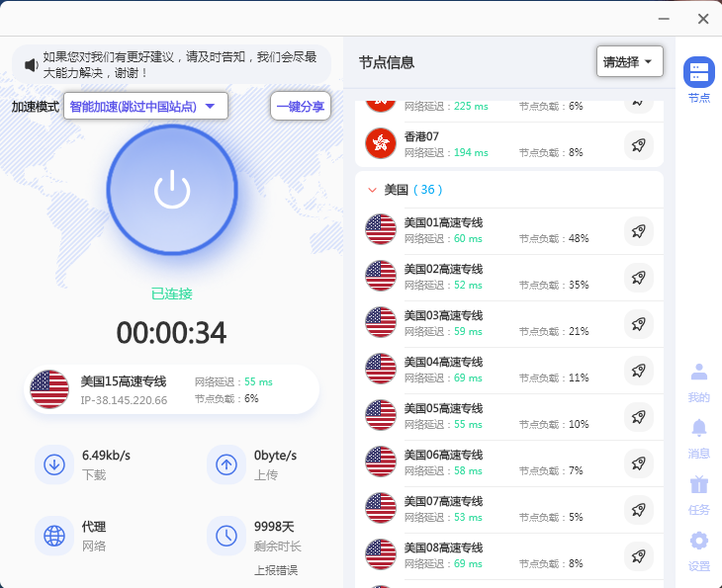
Task: Click the 上报错误 link
Action: (x=276, y=570)
